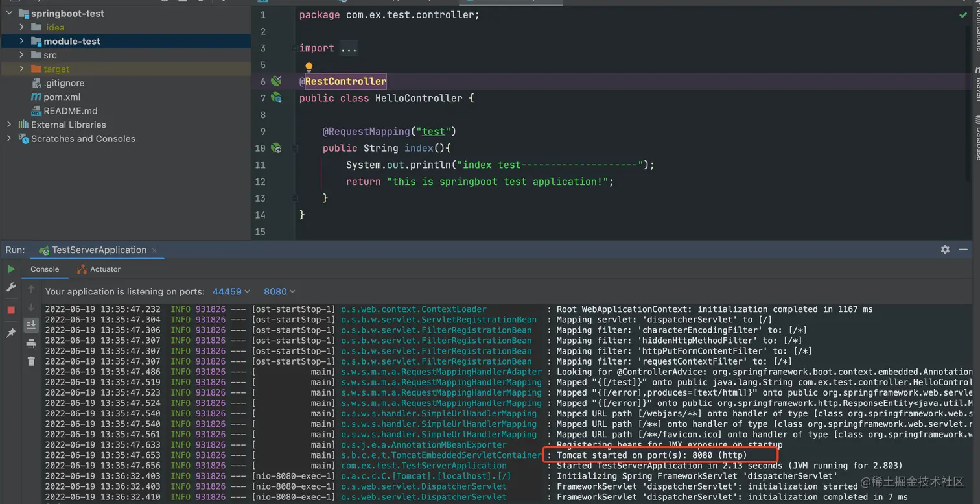Click line number 12 in the gutter
The image size is (980, 504).
pos(260,182)
